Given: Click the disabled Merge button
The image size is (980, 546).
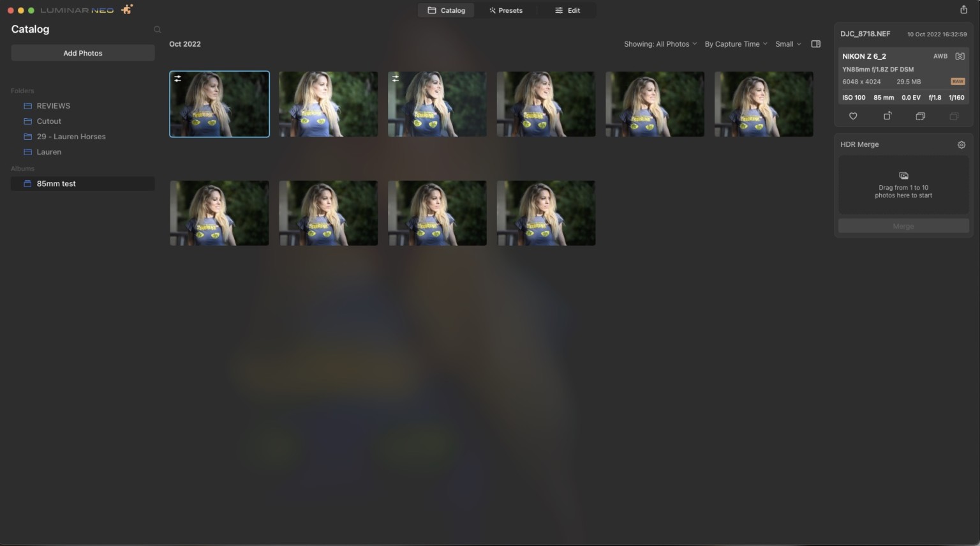Looking at the screenshot, I should (x=903, y=225).
